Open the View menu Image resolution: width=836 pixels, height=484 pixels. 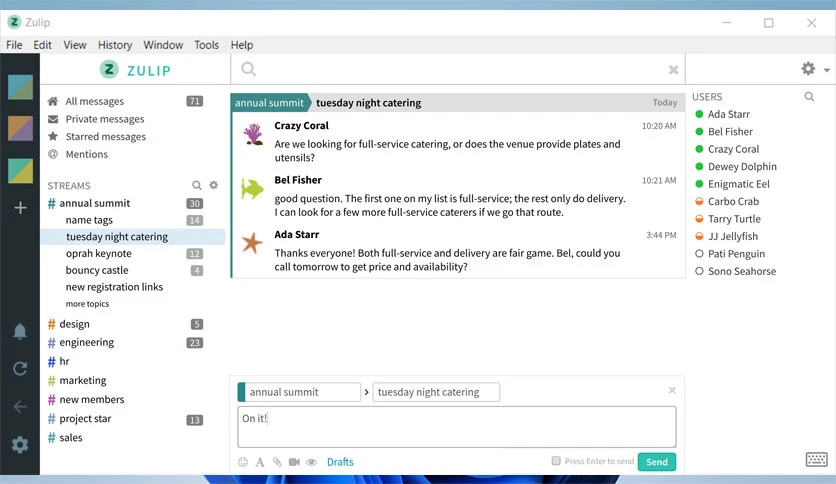click(x=75, y=45)
